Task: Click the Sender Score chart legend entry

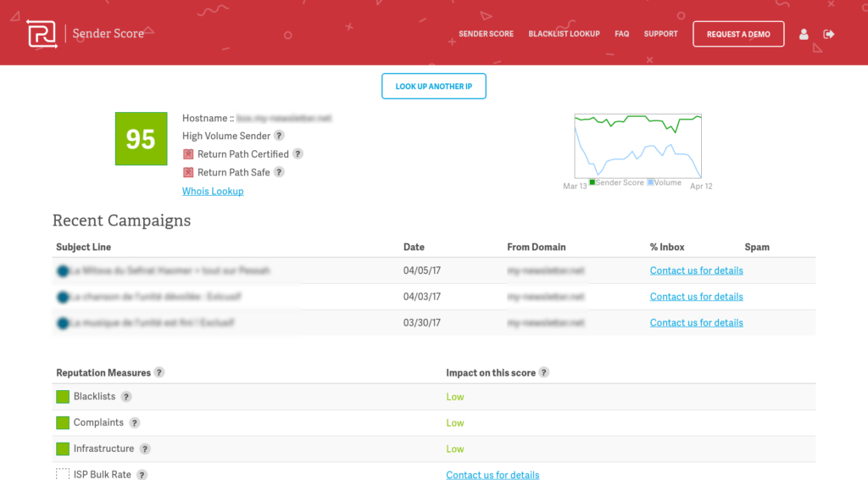Action: (x=617, y=182)
